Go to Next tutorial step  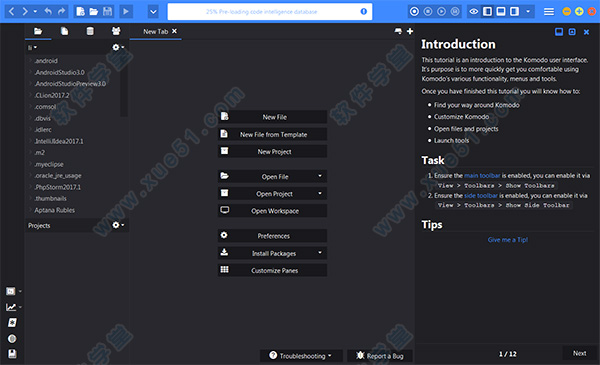(579, 353)
